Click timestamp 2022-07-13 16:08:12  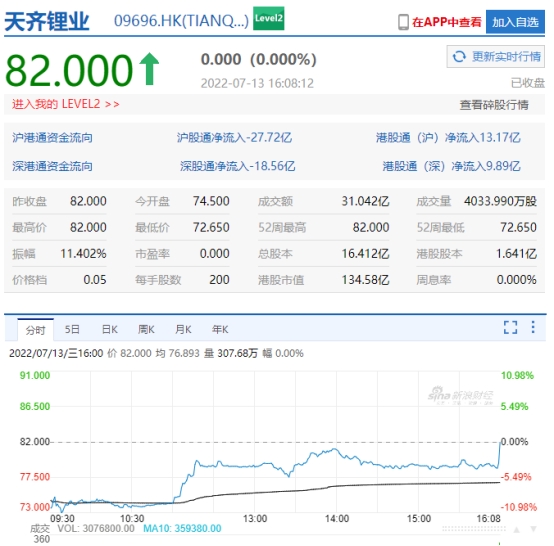pos(257,83)
